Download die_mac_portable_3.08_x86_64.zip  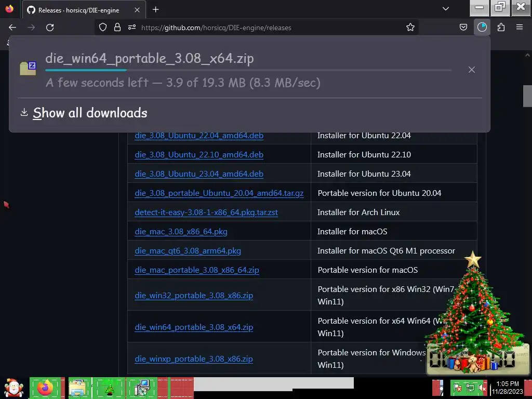(x=197, y=270)
